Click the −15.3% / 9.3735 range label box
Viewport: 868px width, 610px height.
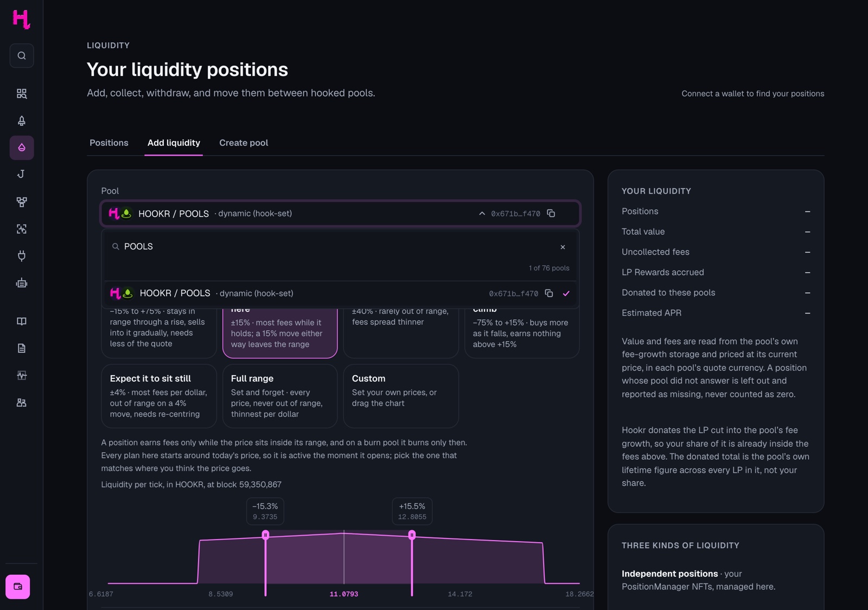click(265, 511)
